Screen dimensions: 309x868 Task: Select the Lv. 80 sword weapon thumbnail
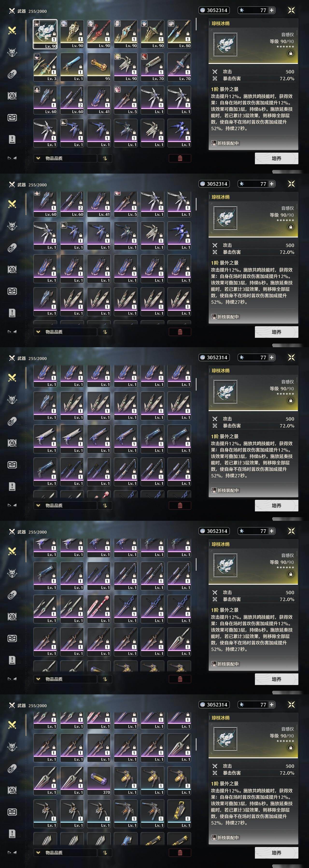179,34
